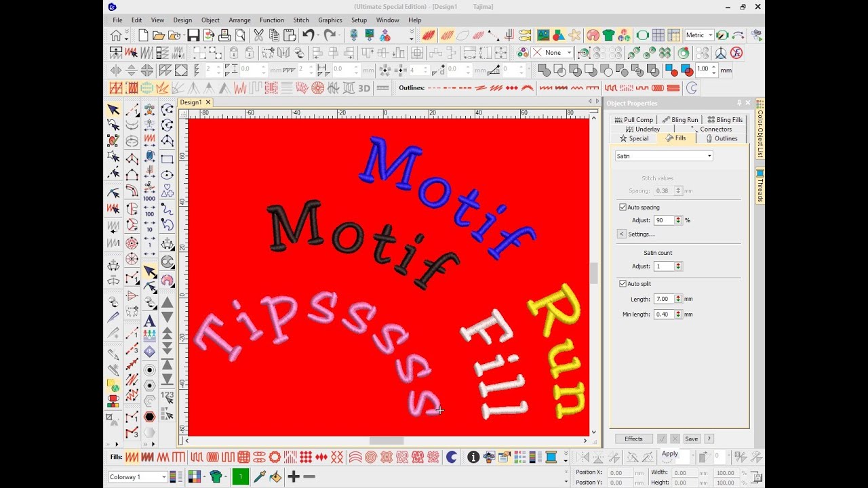The width and height of the screenshot is (868, 488).
Task: Switch to the Outlines tab
Action: pyautogui.click(x=722, y=138)
